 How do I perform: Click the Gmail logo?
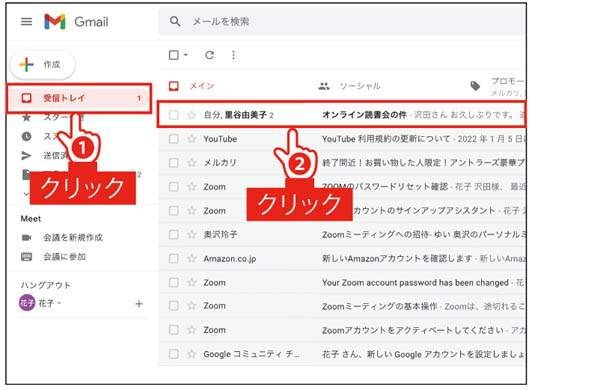pyautogui.click(x=76, y=21)
